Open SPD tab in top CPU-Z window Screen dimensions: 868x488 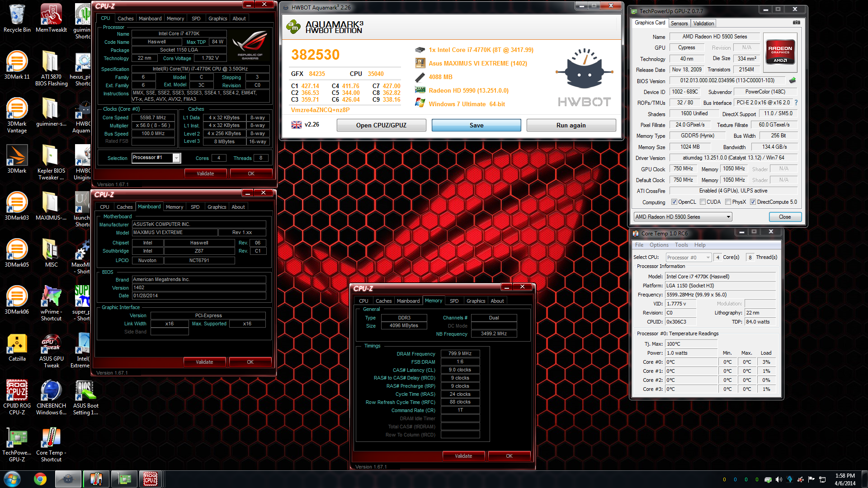pos(196,19)
